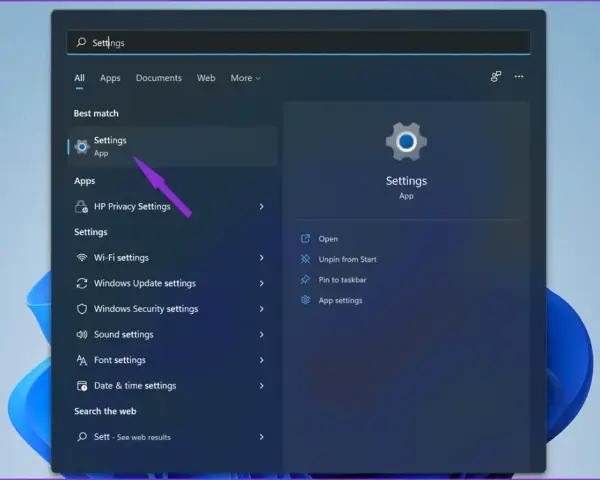Select Font settings result
The image size is (600, 480).
(x=173, y=360)
